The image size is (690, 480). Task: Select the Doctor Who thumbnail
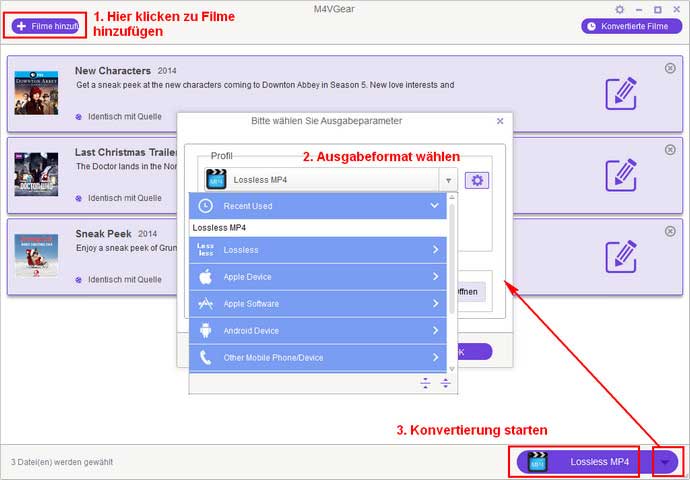pyautogui.click(x=36, y=174)
